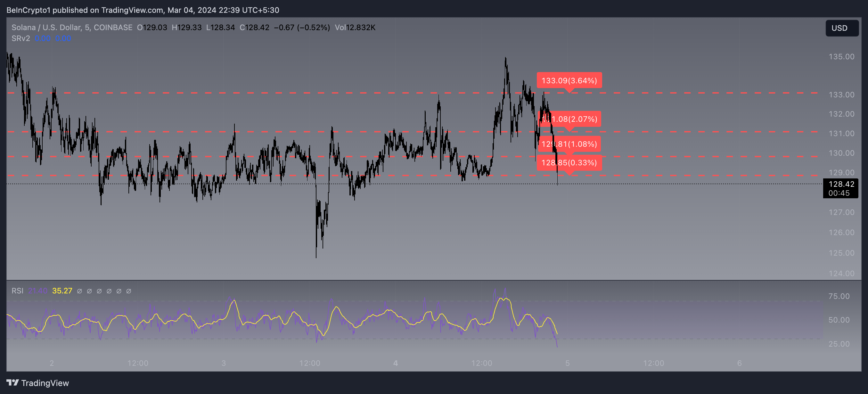The width and height of the screenshot is (868, 394).
Task: Click the bold 4 date on time axis
Action: click(395, 363)
